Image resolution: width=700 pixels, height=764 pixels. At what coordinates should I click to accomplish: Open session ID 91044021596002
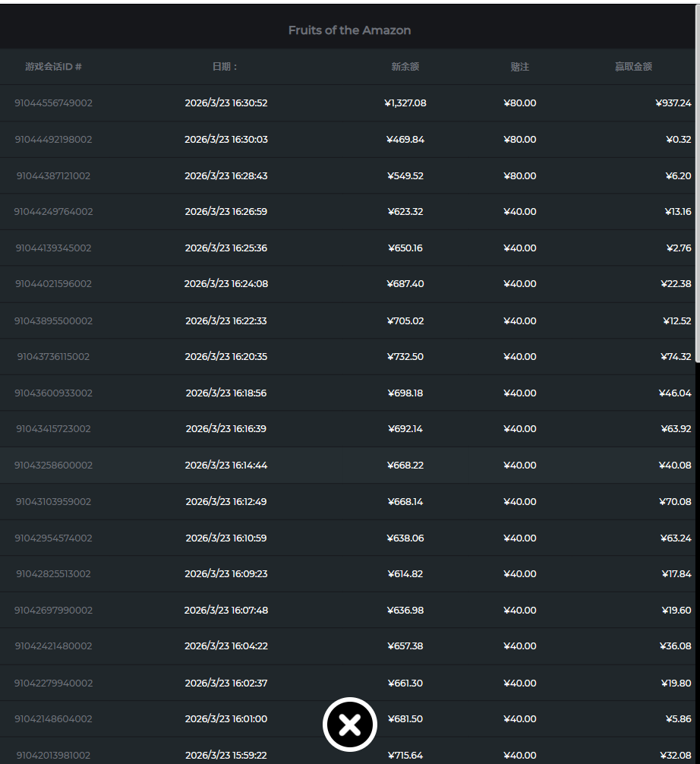[53, 284]
